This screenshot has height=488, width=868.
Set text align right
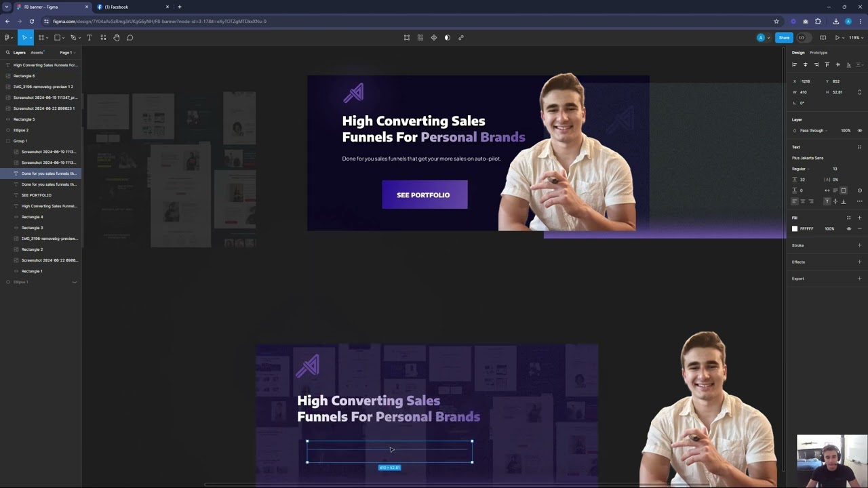[x=811, y=201]
